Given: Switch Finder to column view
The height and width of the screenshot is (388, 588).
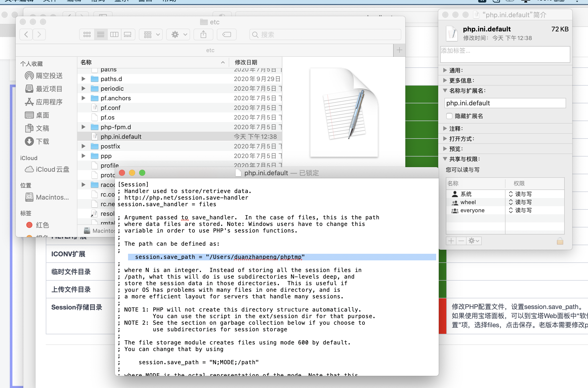Looking at the screenshot, I should [x=114, y=34].
